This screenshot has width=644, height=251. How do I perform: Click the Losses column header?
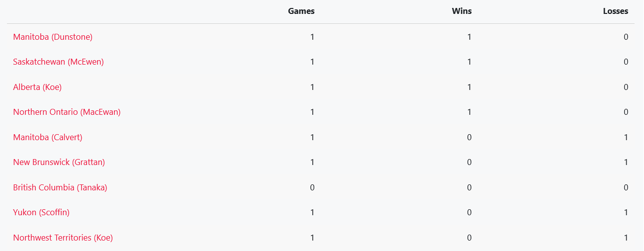tap(615, 11)
